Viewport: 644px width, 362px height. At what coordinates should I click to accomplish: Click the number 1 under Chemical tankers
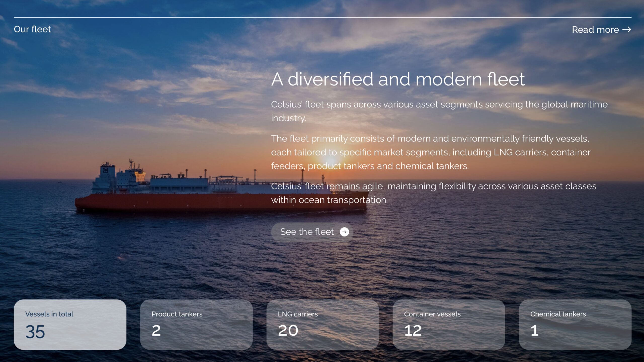[x=535, y=331]
